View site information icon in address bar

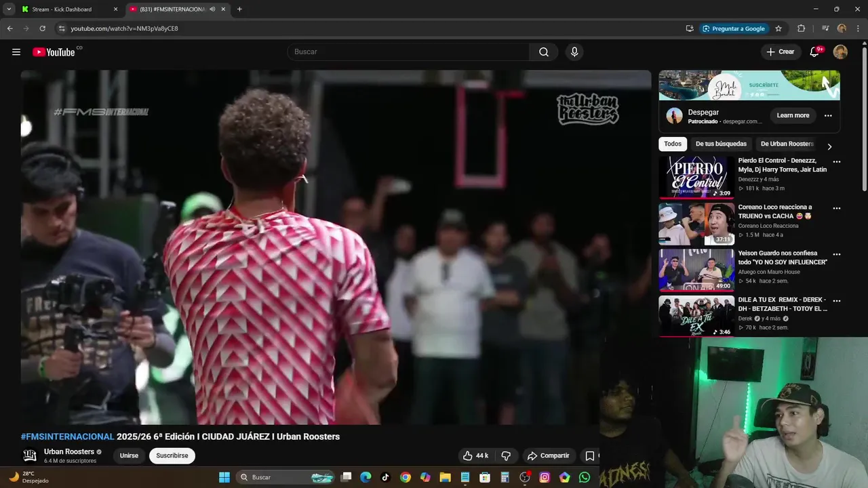coord(61,28)
